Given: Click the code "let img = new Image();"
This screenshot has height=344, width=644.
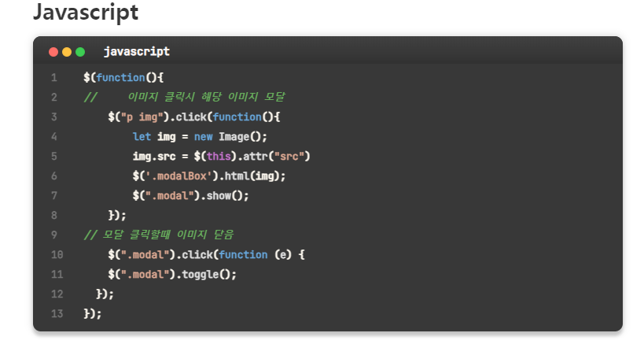Looking at the screenshot, I should click(200, 137).
